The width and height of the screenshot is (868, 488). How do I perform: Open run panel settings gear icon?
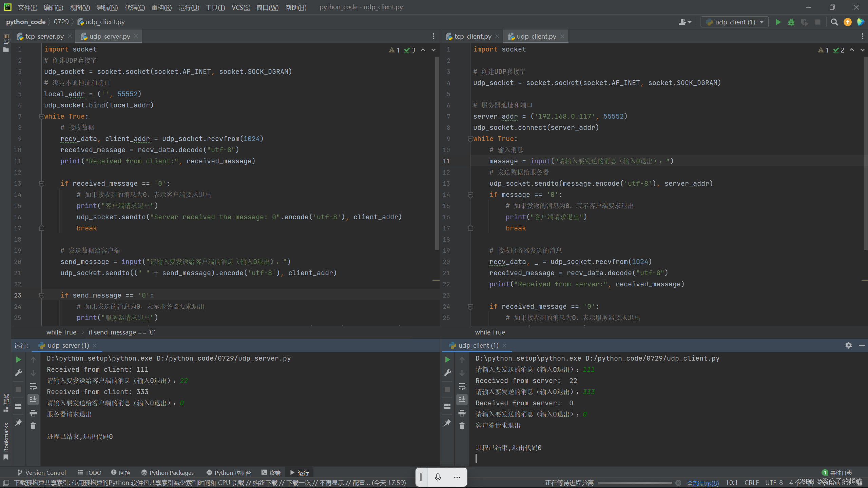(x=848, y=345)
